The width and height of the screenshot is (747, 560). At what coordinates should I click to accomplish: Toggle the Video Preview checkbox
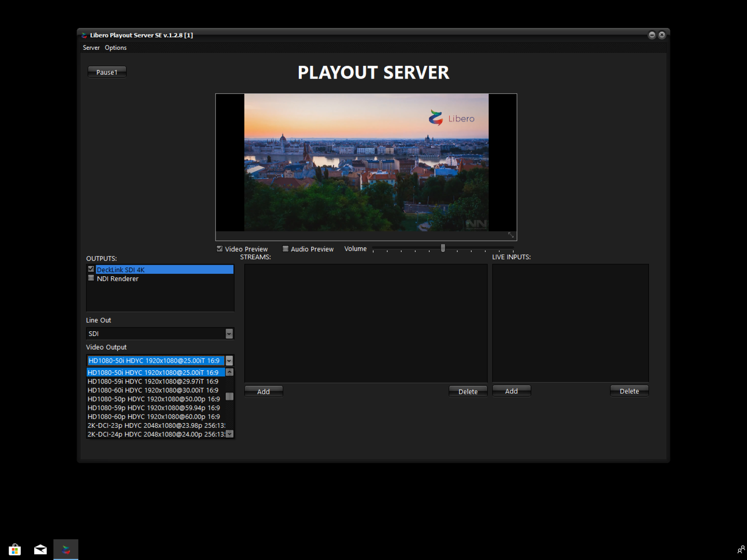click(219, 248)
